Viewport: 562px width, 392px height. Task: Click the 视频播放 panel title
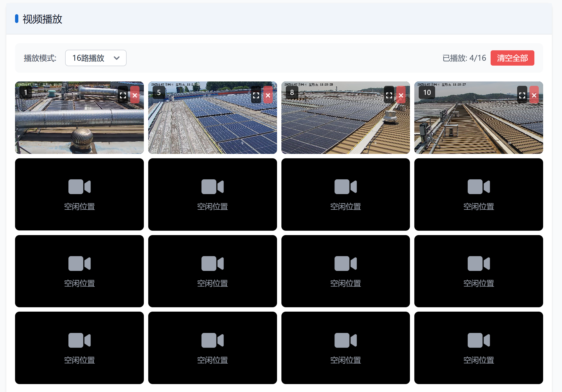coord(42,19)
